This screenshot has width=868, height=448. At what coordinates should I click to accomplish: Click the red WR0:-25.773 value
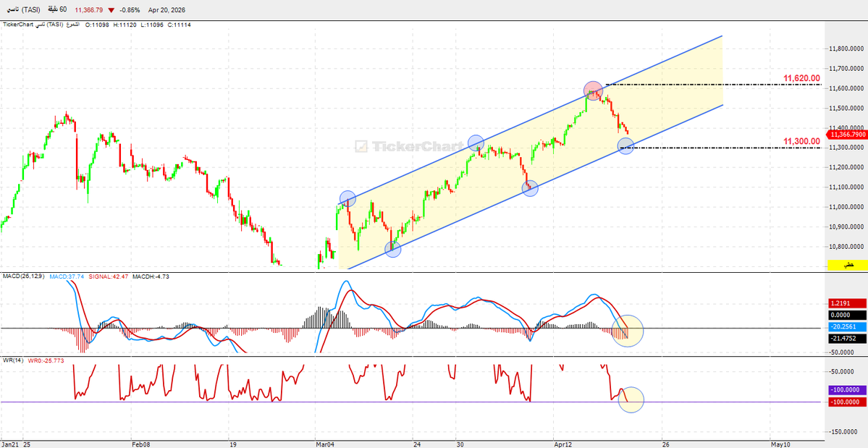click(x=46, y=360)
